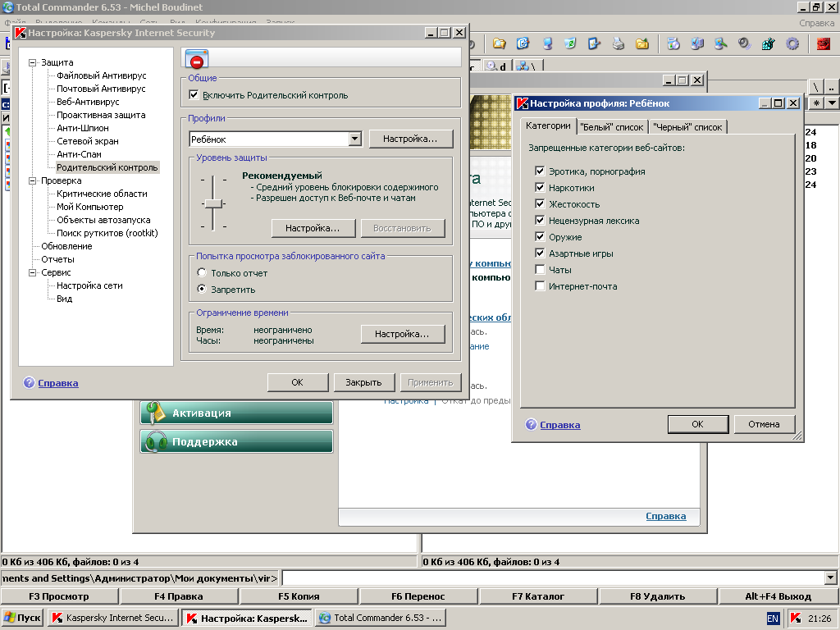Image resolution: width=840 pixels, height=630 pixels.
Task: Open the sound speaker toolbar icon
Action: coord(744,44)
